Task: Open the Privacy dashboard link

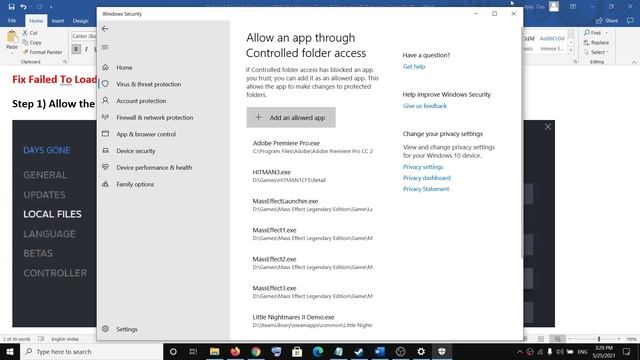Action: (x=427, y=178)
